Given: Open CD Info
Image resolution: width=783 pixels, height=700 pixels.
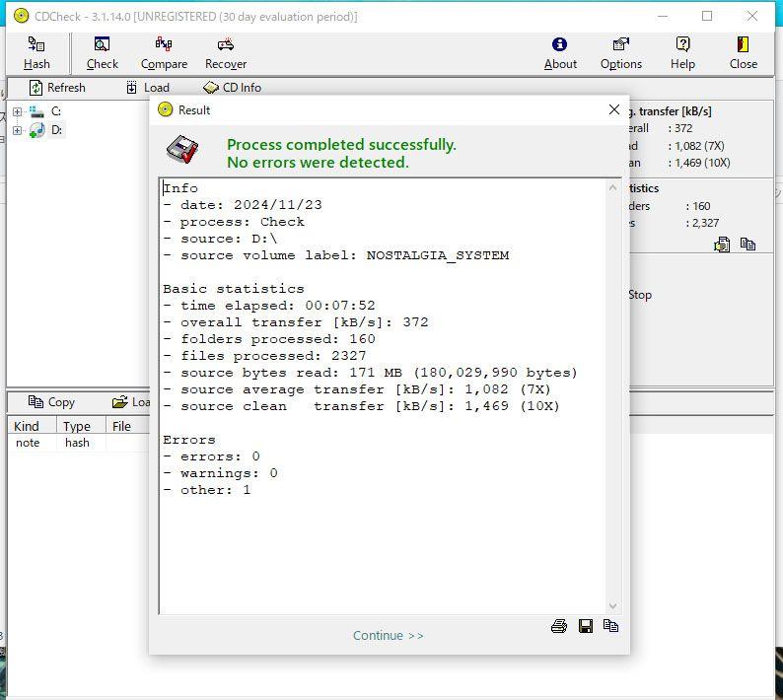Looking at the screenshot, I should click(232, 88).
